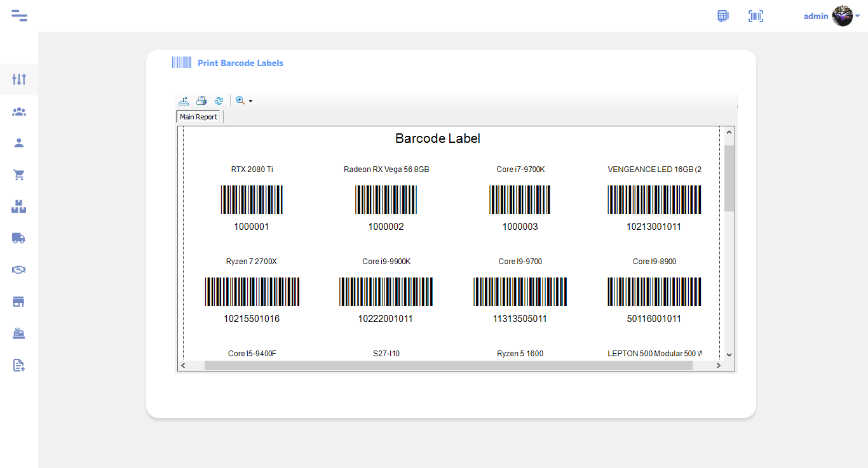Click the barcode number 1000001
868x468 pixels.
tap(252, 227)
